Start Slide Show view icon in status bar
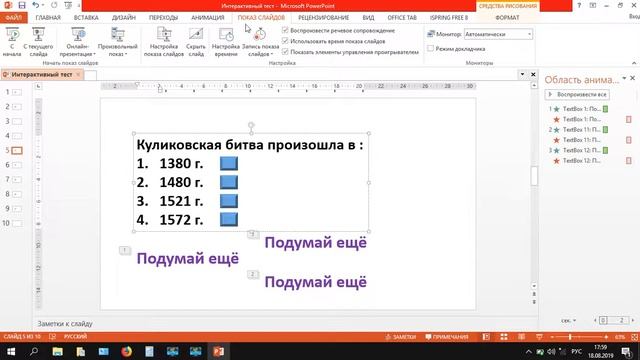Screen dimensions: 640x360 point(539,337)
